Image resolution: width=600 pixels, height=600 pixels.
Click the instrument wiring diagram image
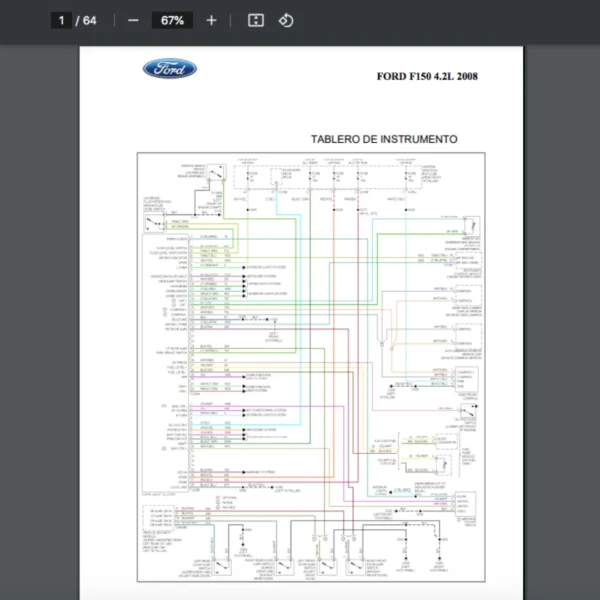311,367
